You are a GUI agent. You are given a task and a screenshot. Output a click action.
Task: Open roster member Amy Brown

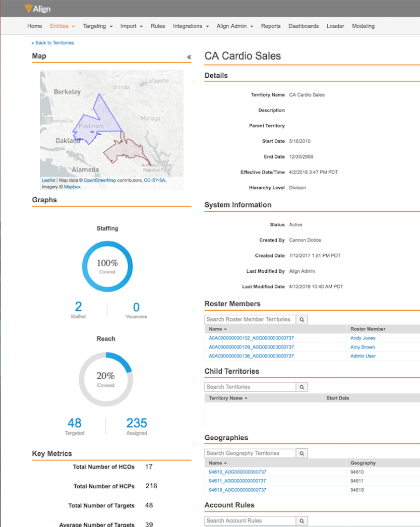363,347
